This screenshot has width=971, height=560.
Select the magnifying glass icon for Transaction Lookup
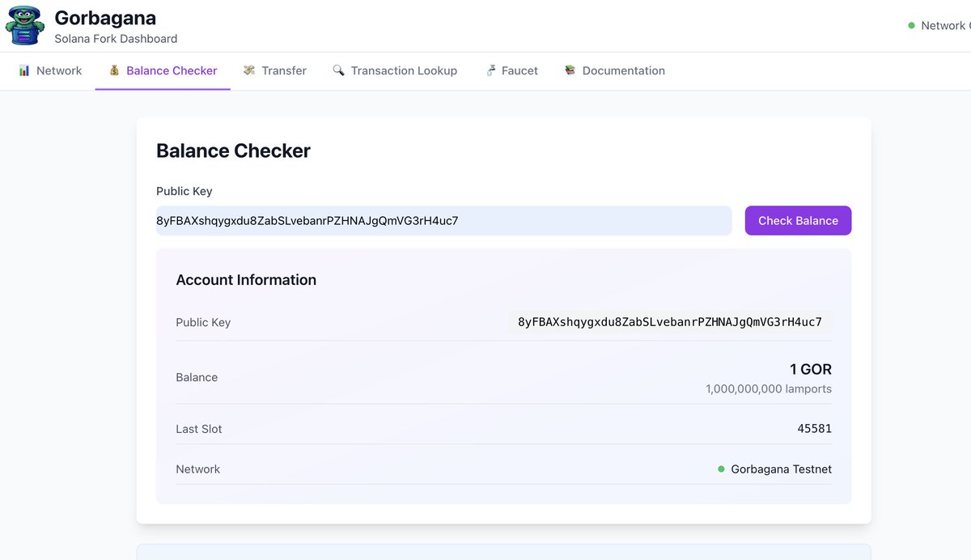(338, 70)
